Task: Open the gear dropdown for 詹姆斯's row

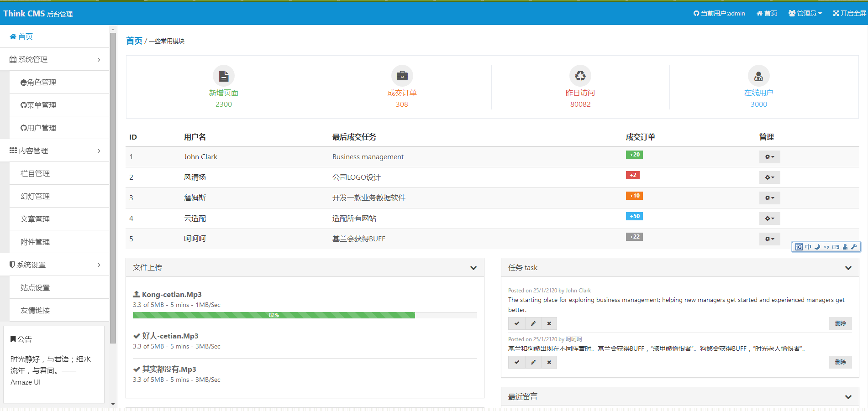Action: coord(770,198)
